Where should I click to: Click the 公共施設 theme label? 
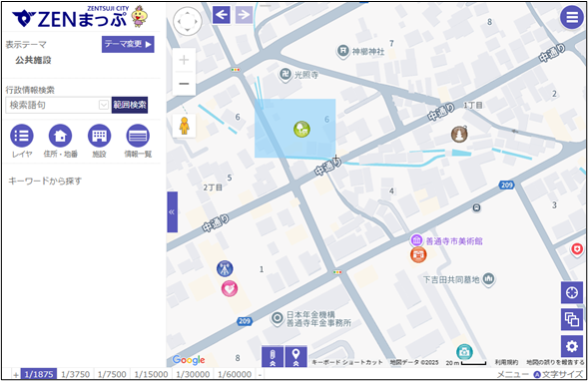click(33, 60)
